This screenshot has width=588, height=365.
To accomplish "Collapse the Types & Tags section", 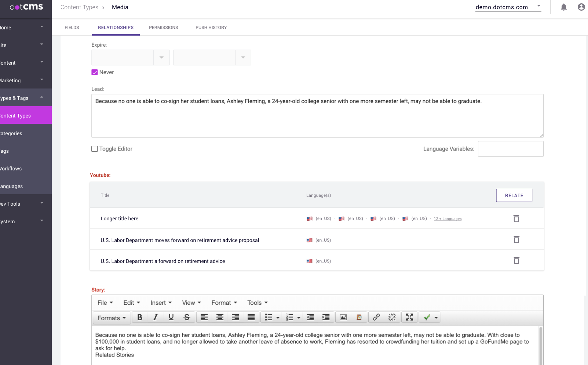I will [x=41, y=98].
